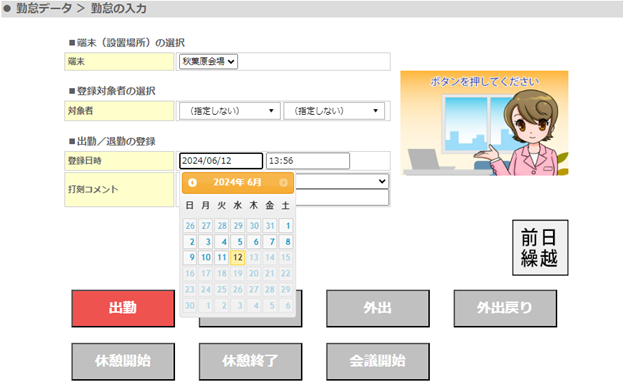Image resolution: width=623 pixels, height=389 pixels.
Task: Open the first 対象者 (指定しない) dropdown
Action: tap(230, 111)
